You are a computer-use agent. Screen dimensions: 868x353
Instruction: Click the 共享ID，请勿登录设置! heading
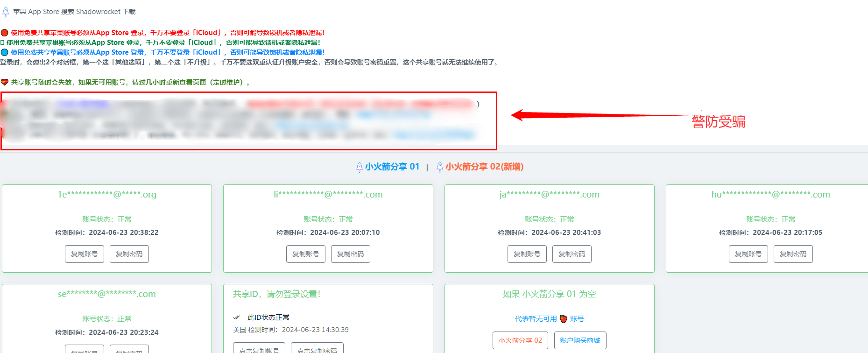[x=277, y=294]
